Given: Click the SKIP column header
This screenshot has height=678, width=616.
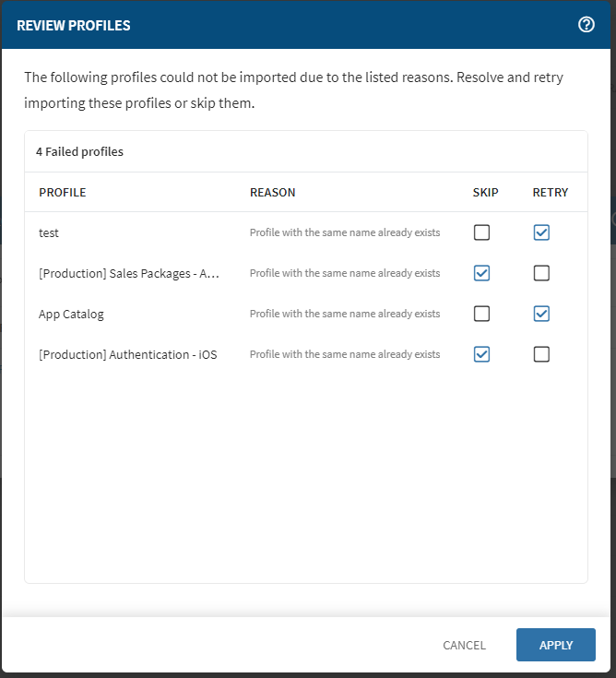Looking at the screenshot, I should [x=485, y=193].
